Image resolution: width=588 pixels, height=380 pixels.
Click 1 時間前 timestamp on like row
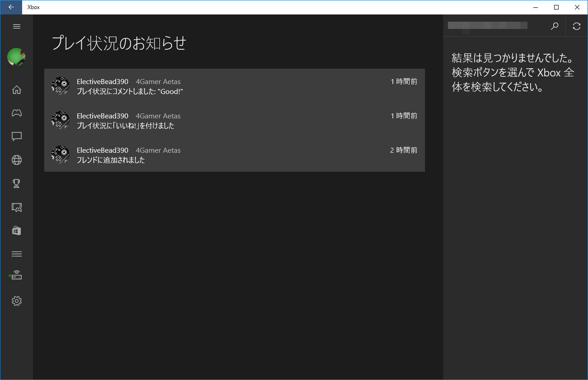(404, 116)
